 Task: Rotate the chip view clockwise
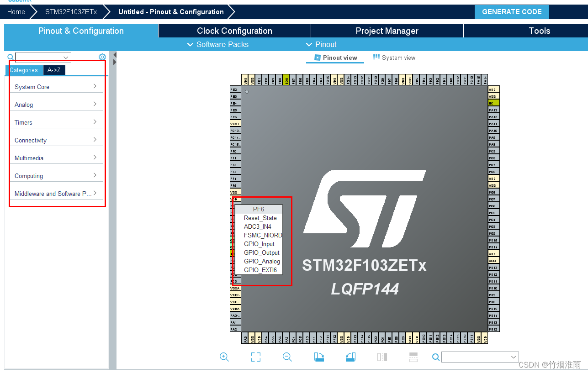(x=319, y=357)
